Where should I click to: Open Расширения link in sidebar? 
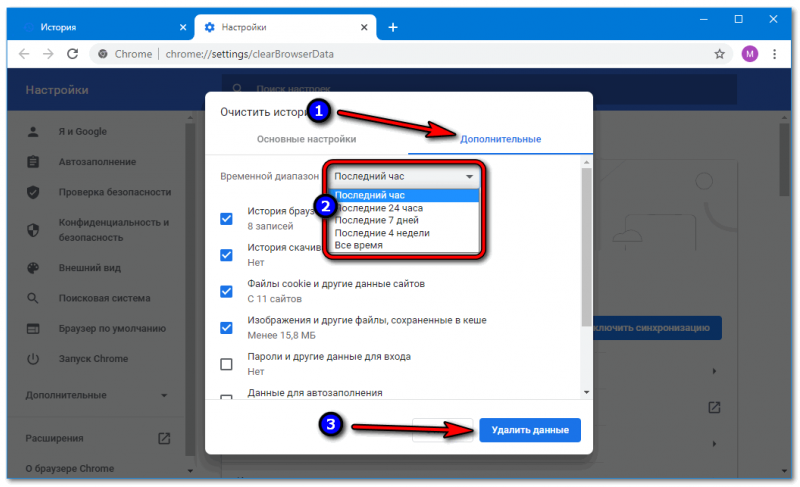55,438
